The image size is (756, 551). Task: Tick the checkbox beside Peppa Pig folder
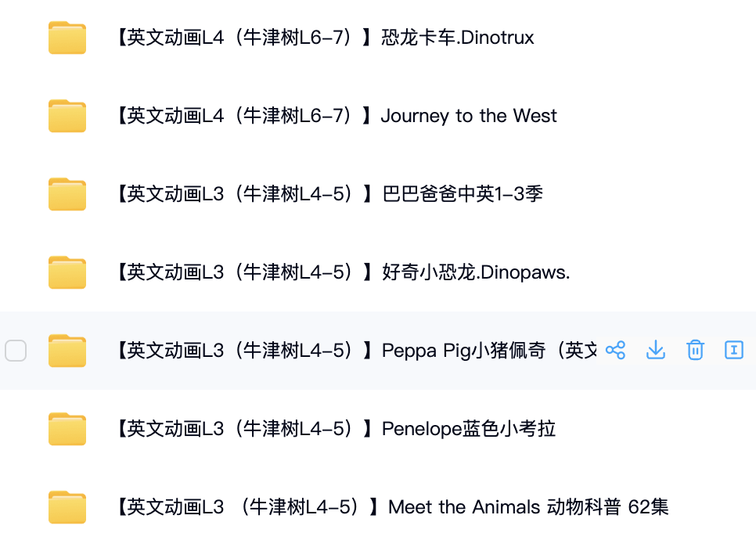coord(16,351)
